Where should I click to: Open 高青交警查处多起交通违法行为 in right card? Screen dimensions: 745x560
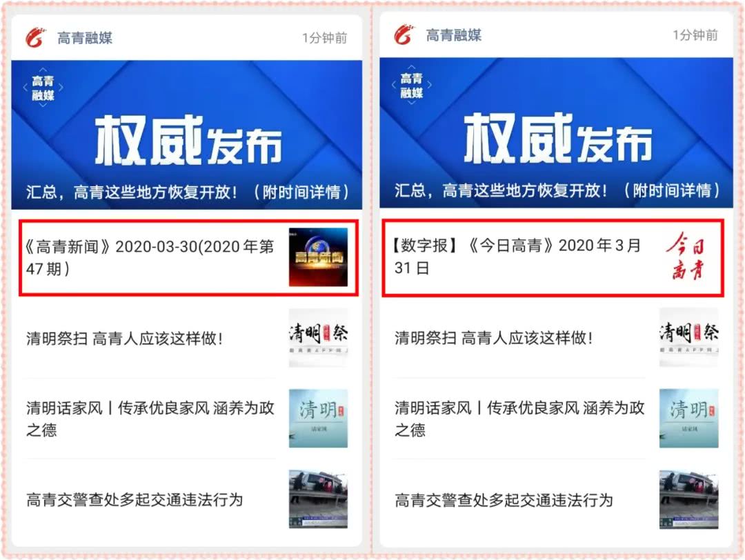click(504, 500)
